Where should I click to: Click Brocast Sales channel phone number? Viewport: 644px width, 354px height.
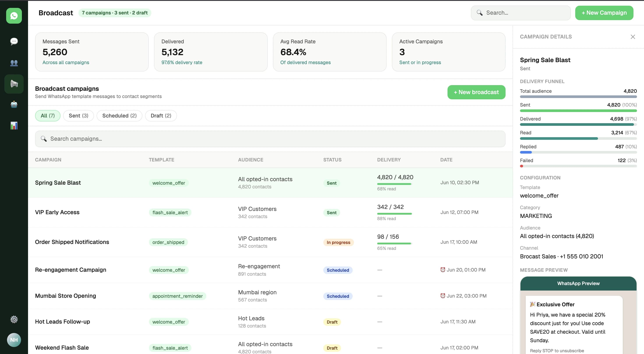pyautogui.click(x=561, y=256)
